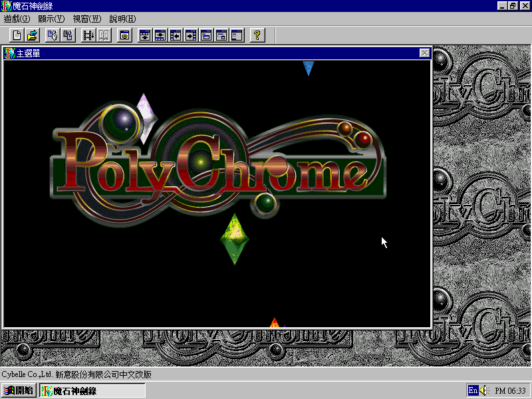Click the window icon with left-pointing arrow
The image size is (532, 399).
(x=176, y=35)
